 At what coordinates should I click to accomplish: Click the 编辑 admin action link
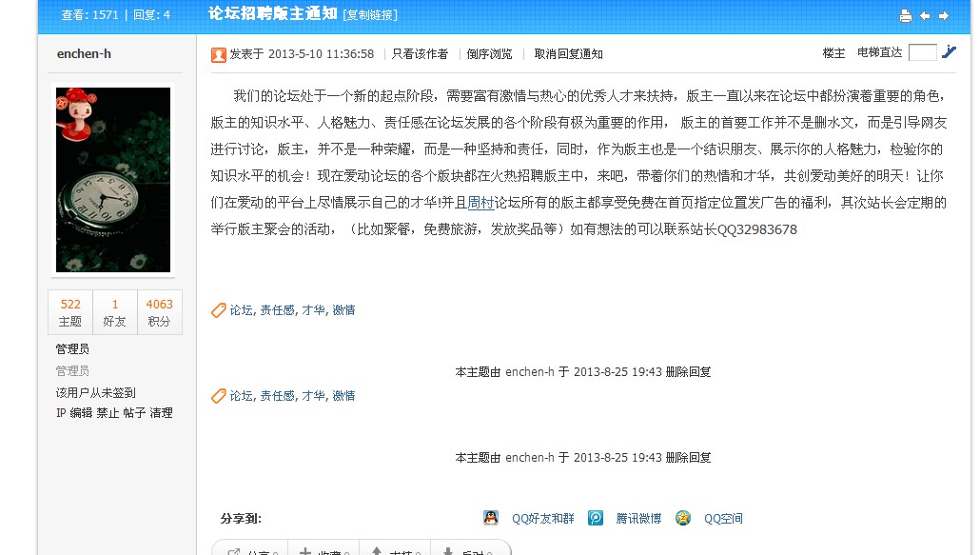81,412
